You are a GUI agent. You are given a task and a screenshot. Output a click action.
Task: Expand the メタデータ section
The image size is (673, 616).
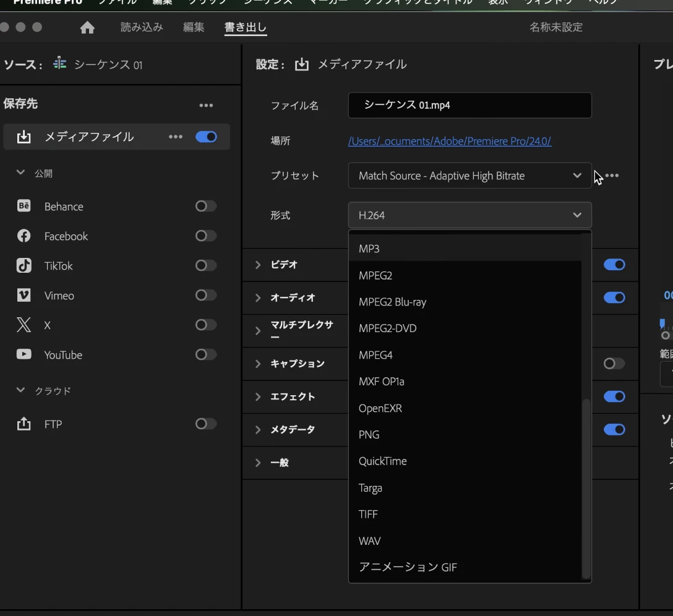coord(258,430)
